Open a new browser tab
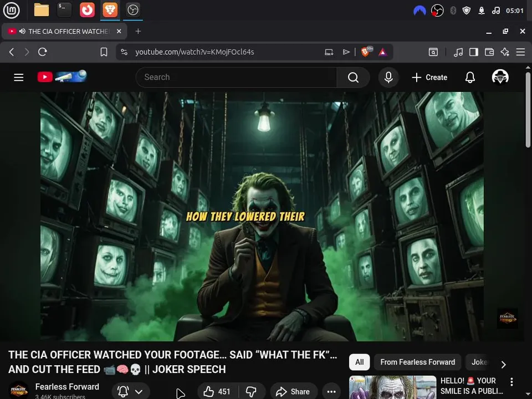This screenshot has width=532, height=399. 138,31
